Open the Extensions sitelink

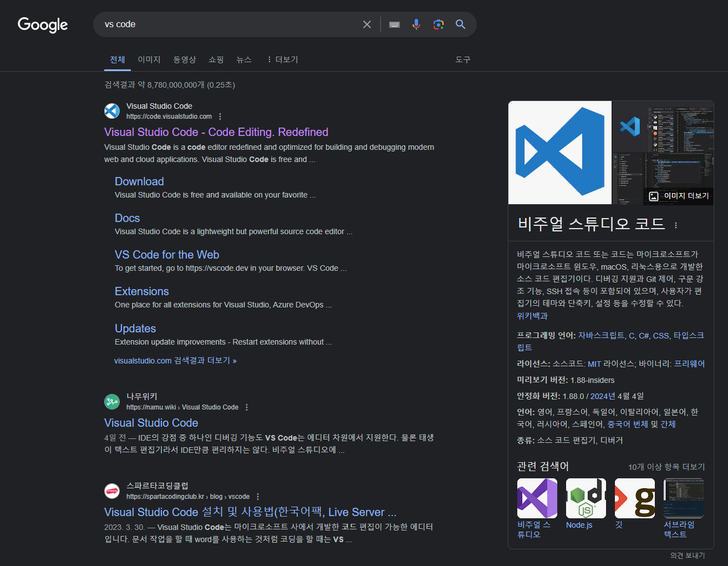[x=141, y=291]
